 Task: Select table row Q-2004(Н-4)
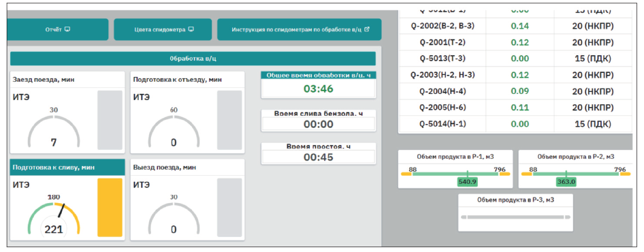tap(515, 91)
